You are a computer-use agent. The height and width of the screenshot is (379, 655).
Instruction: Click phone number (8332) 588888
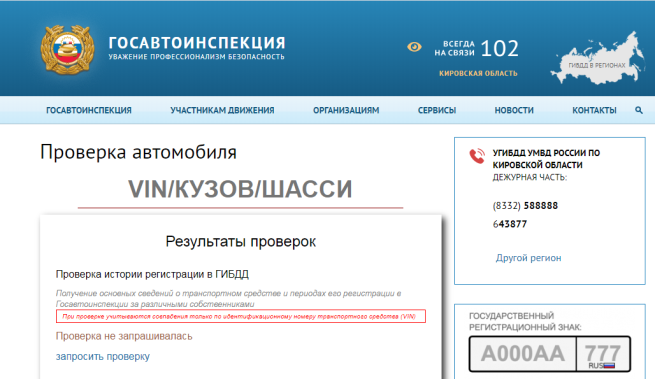[525, 206]
